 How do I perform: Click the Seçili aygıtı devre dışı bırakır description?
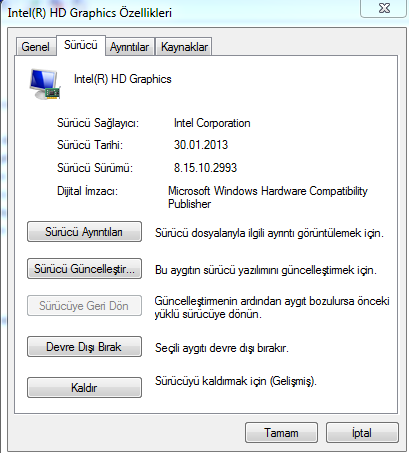pyautogui.click(x=222, y=348)
